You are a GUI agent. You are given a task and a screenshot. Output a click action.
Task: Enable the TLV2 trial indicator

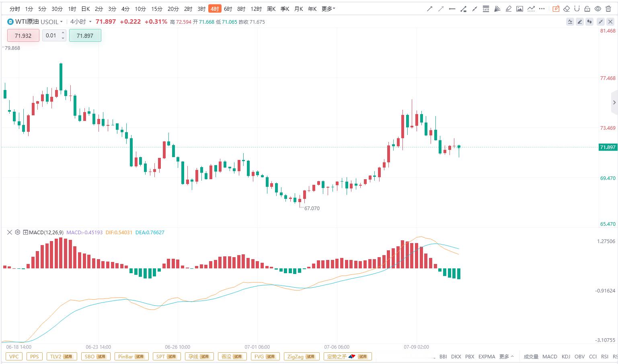62,356
